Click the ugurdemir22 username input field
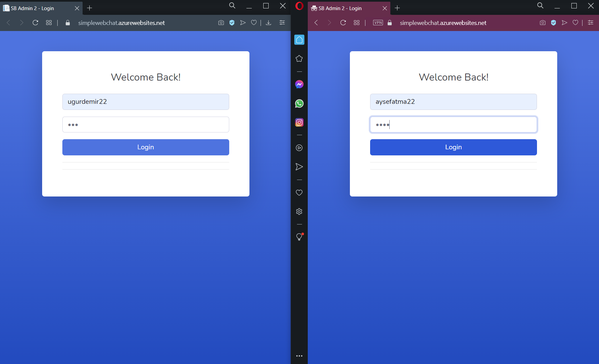The width and height of the screenshot is (599, 364). coord(146,102)
